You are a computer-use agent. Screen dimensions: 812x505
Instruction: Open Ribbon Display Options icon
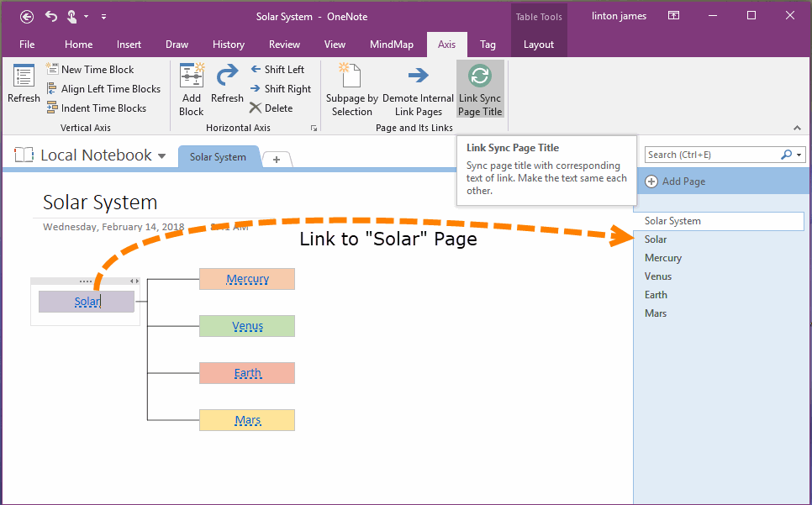(673, 15)
